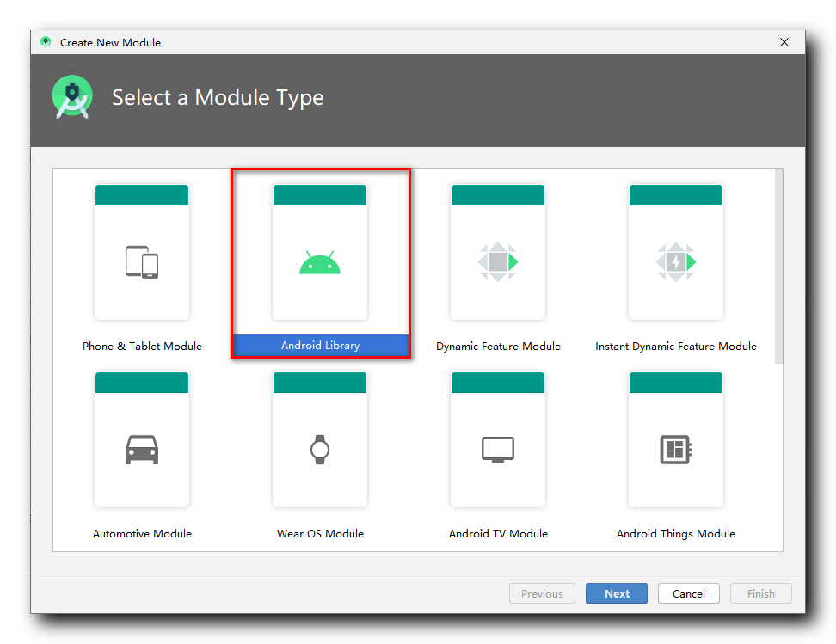Click the Android TV Module label
This screenshot has height=644, width=836.
click(498, 534)
